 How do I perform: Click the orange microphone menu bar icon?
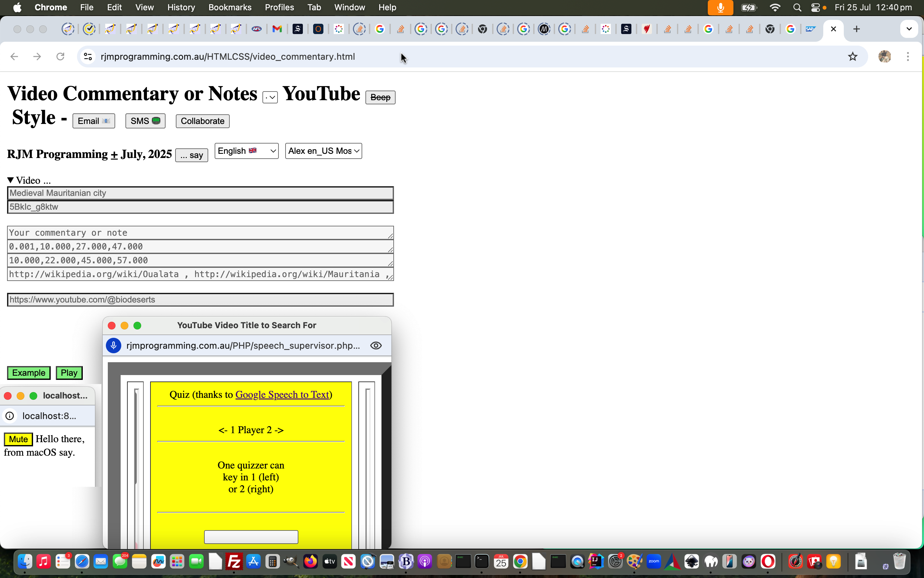[x=720, y=8]
